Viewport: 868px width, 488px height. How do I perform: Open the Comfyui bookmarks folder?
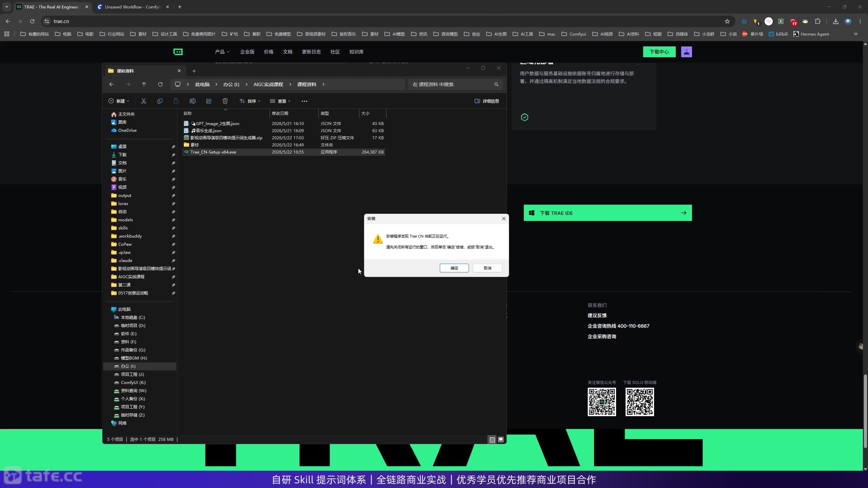574,34
